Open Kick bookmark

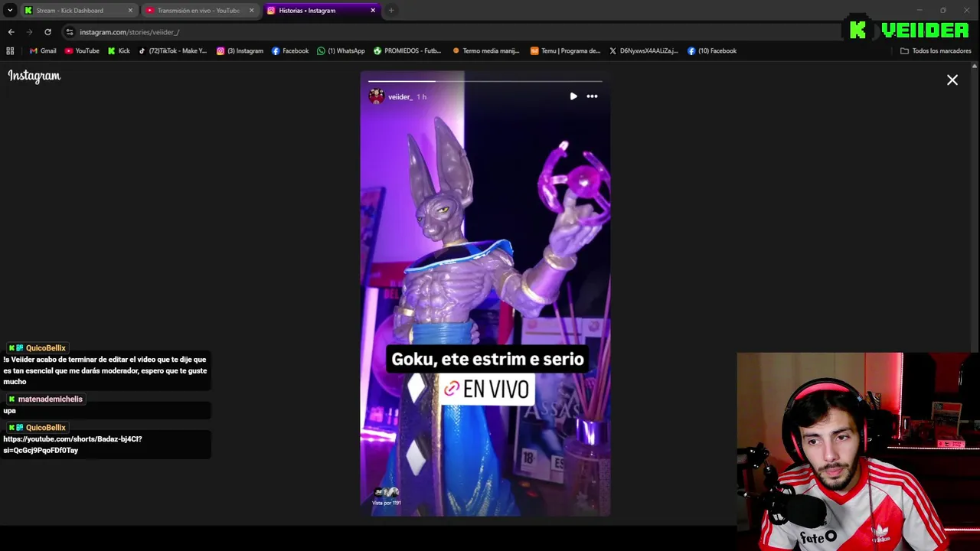coord(119,51)
